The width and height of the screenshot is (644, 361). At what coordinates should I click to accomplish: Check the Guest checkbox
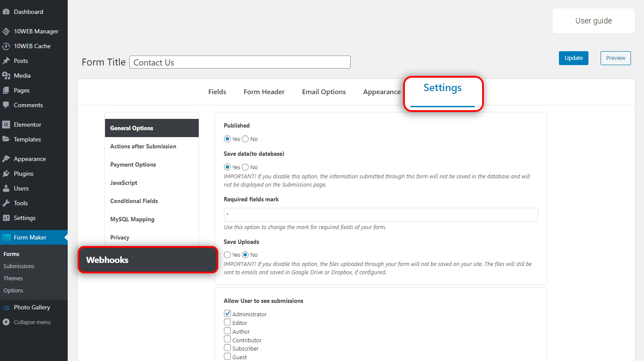tap(227, 356)
